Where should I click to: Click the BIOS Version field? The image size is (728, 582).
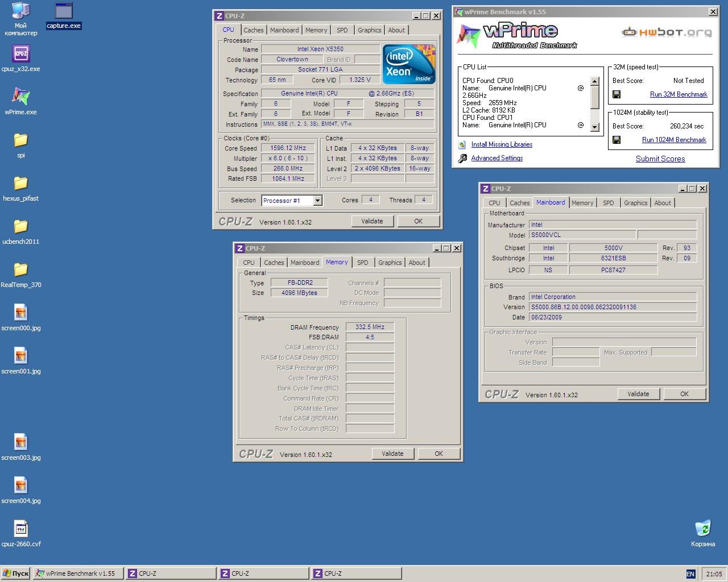pyautogui.click(x=613, y=307)
